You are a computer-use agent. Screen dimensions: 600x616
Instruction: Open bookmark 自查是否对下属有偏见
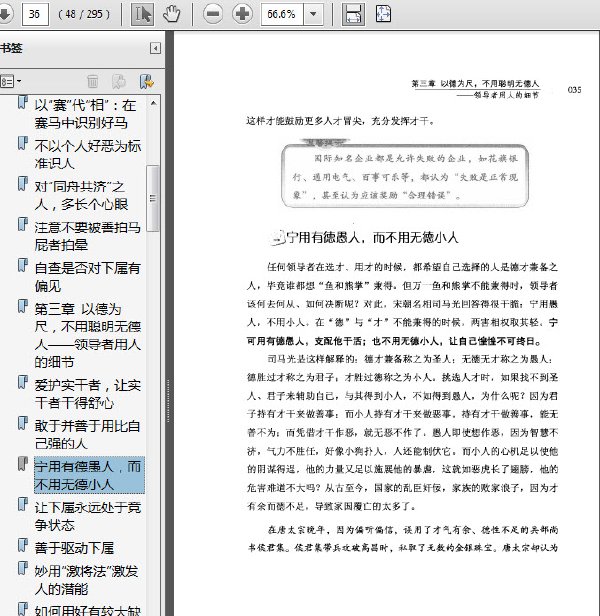pos(87,277)
